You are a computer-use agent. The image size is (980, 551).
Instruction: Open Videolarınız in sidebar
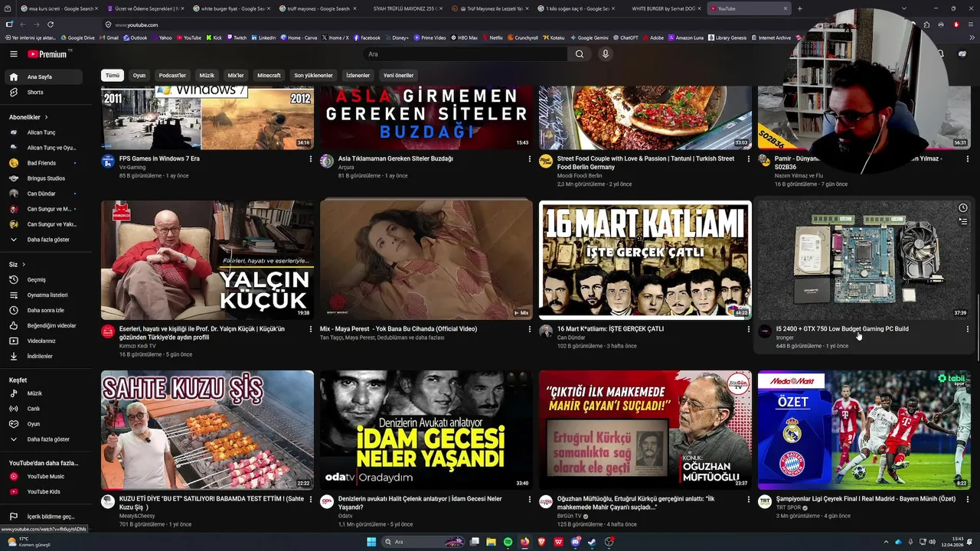click(43, 341)
